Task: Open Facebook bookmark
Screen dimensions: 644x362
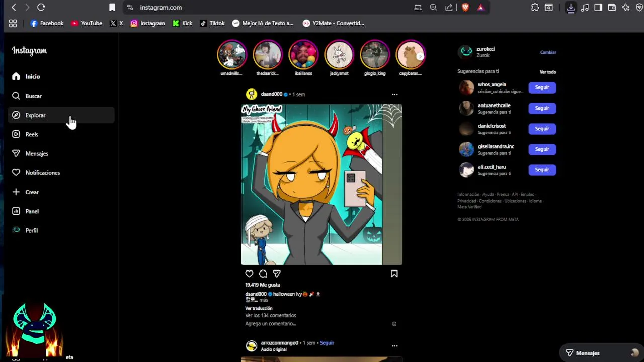Action: 47,23
